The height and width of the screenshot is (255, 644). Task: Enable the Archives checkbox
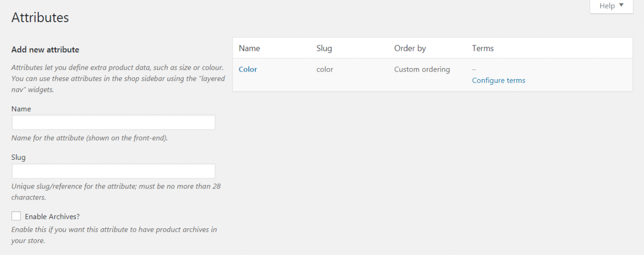pyautogui.click(x=16, y=216)
